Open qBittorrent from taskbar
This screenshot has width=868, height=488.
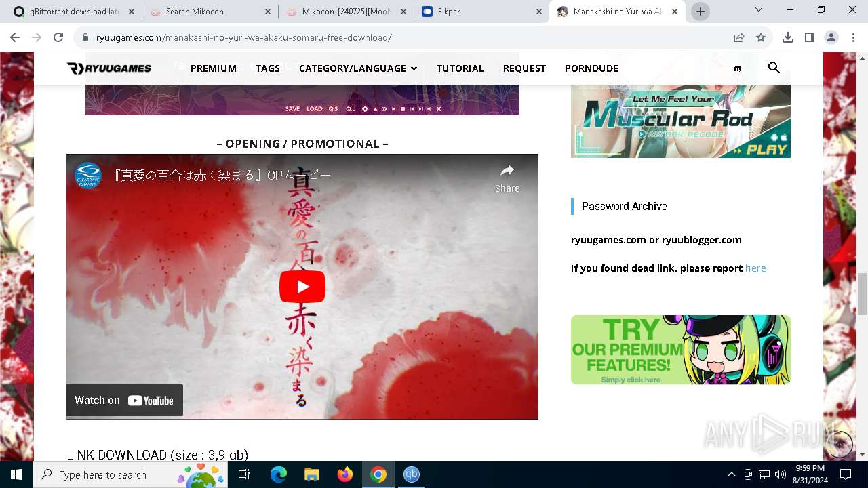(x=411, y=474)
